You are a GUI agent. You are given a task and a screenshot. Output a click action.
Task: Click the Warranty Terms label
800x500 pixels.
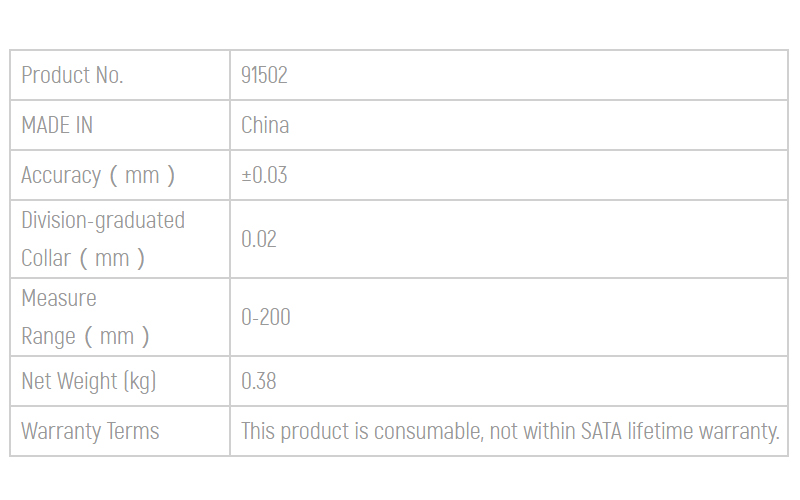(x=90, y=431)
